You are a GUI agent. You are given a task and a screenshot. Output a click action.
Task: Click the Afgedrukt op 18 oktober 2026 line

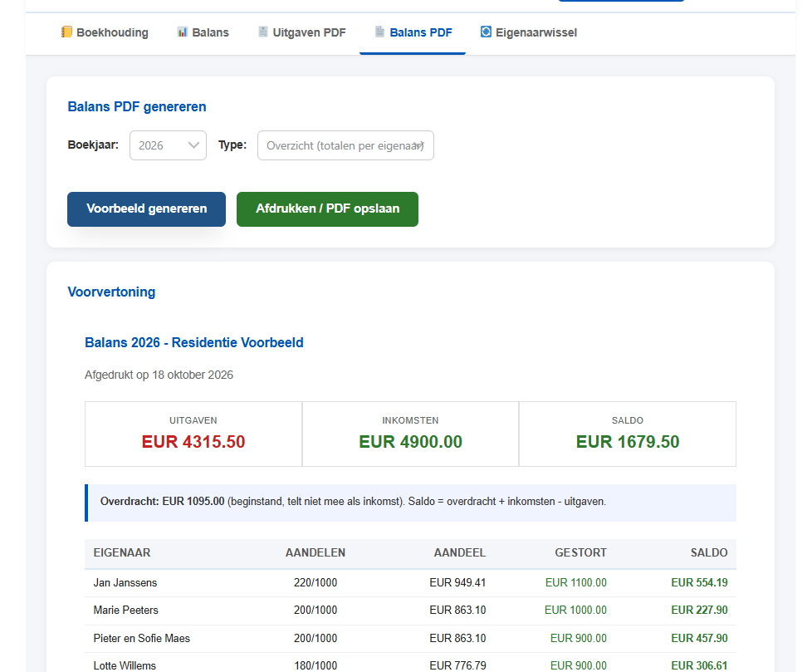pyautogui.click(x=159, y=375)
